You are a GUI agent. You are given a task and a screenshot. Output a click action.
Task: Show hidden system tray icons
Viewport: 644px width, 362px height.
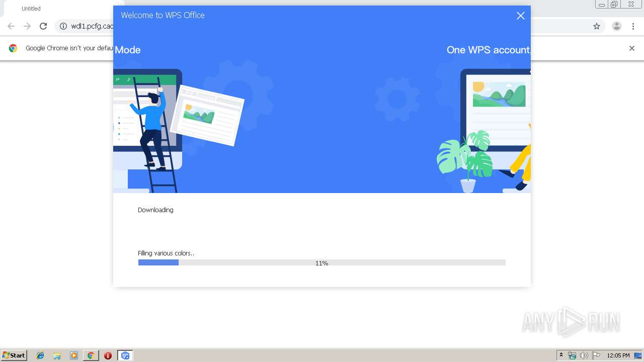(x=561, y=355)
